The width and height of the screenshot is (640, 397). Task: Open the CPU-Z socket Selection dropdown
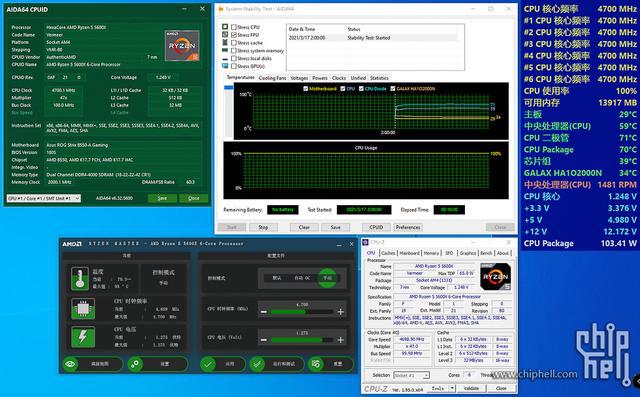click(411, 375)
